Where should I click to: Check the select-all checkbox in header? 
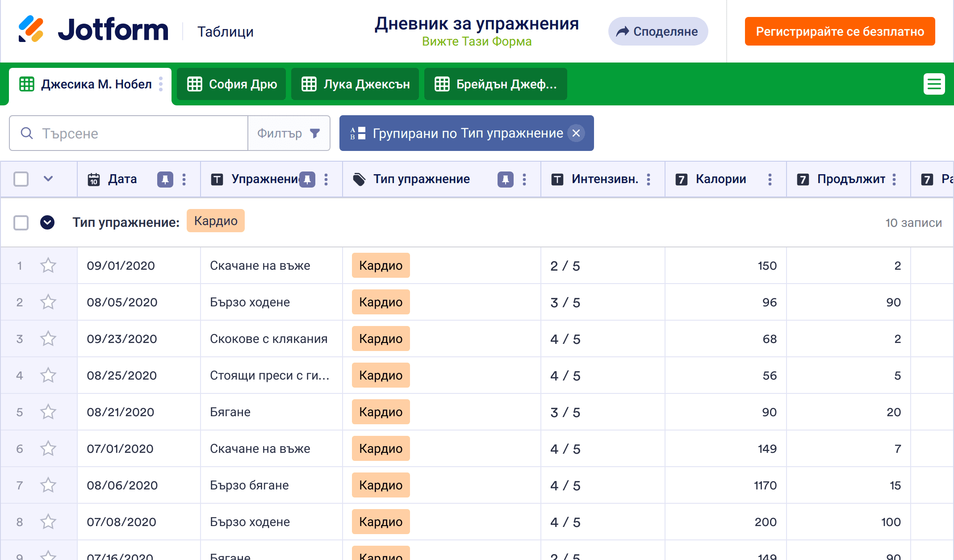[21, 180]
